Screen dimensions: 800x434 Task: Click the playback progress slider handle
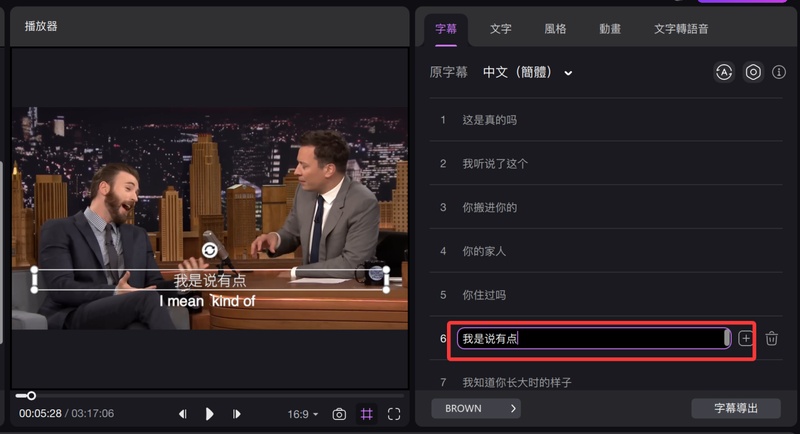click(x=31, y=396)
